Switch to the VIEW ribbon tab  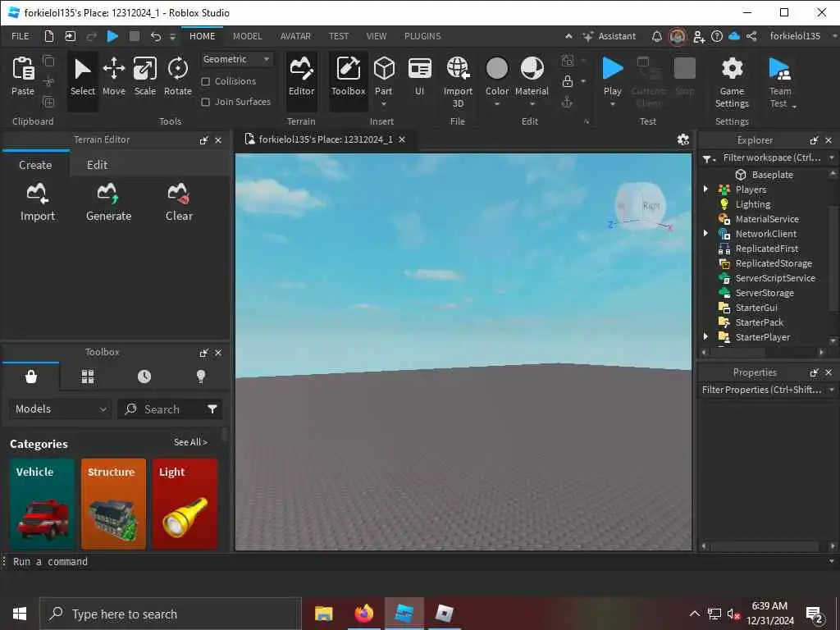click(x=377, y=36)
